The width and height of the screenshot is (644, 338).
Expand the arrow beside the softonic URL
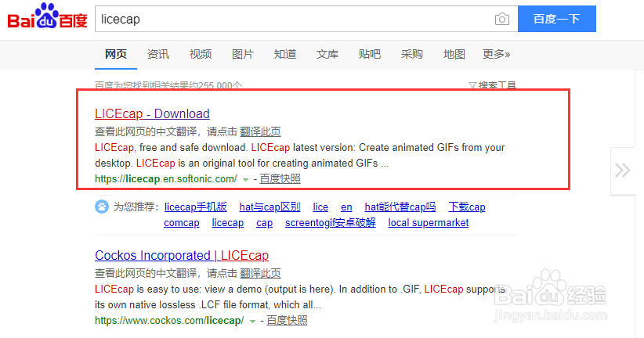click(x=245, y=180)
